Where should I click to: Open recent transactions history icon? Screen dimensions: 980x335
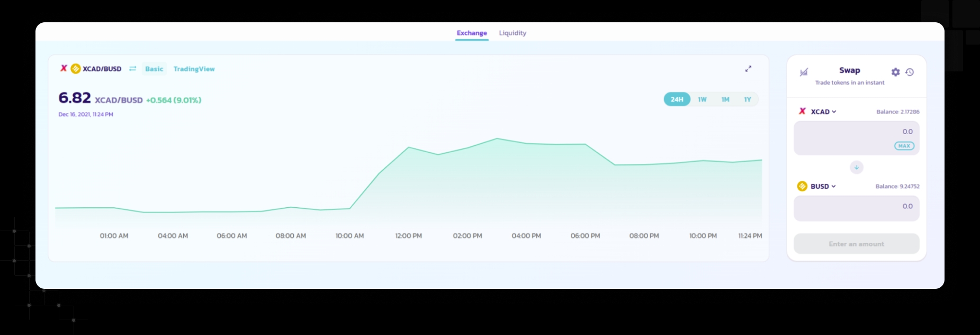(910, 72)
